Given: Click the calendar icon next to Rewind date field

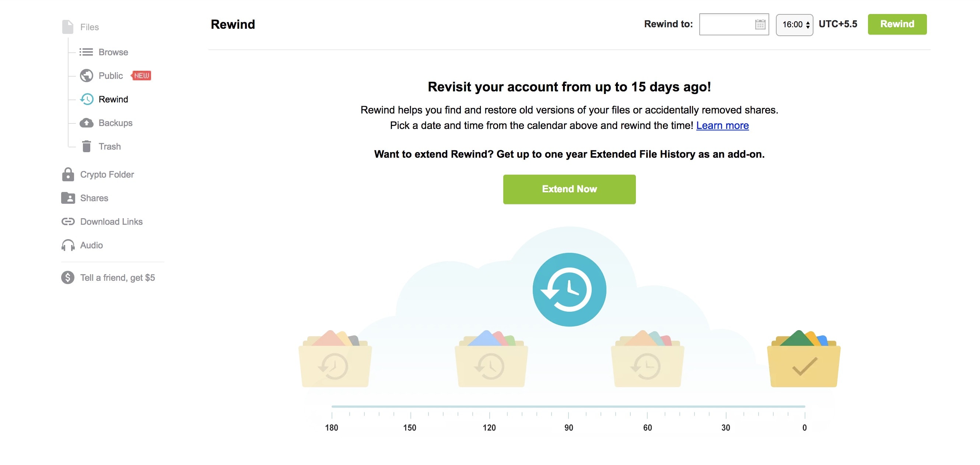Looking at the screenshot, I should click(x=760, y=23).
